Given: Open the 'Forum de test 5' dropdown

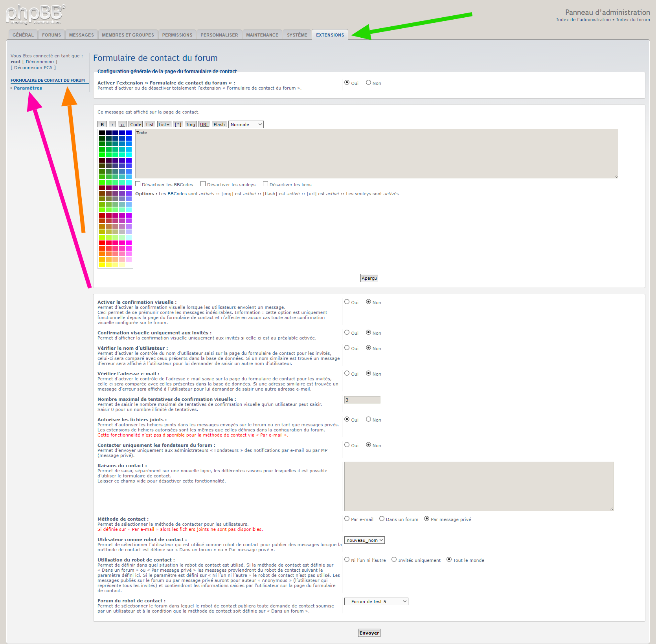Looking at the screenshot, I should (376, 602).
